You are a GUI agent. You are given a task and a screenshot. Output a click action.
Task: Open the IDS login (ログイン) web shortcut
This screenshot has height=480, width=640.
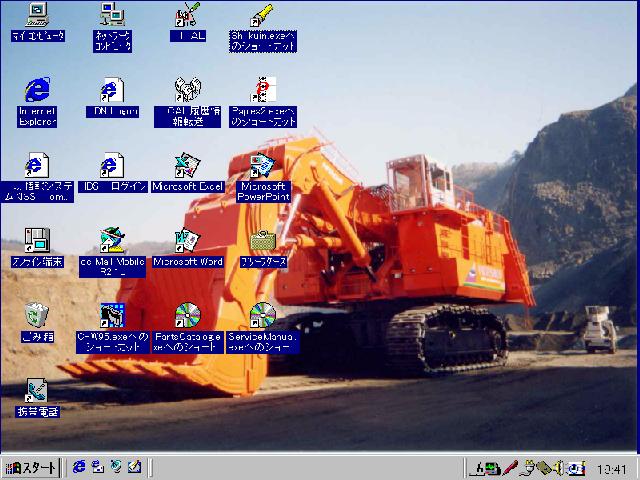(x=112, y=165)
